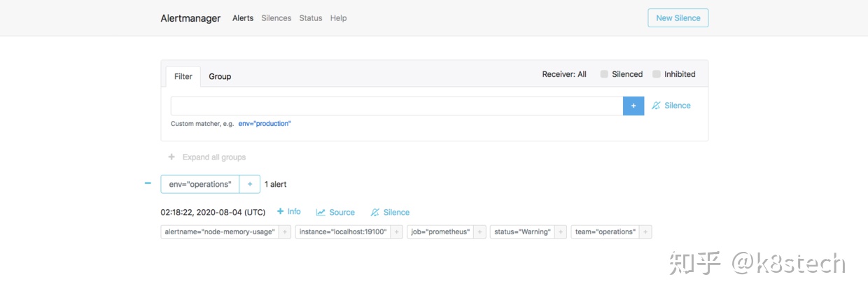The width and height of the screenshot is (868, 298).
Task: Switch to the Group tab
Action: click(220, 76)
